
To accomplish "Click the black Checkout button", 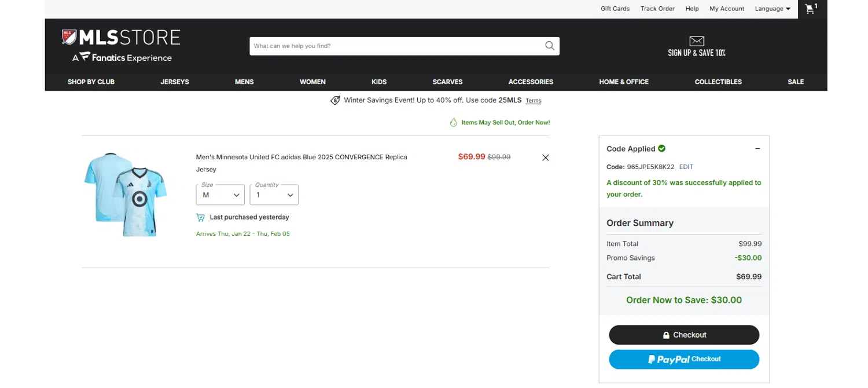I will click(x=684, y=335).
